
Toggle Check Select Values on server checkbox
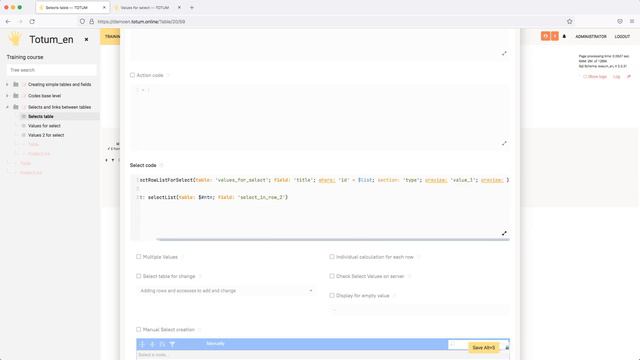tap(332, 276)
